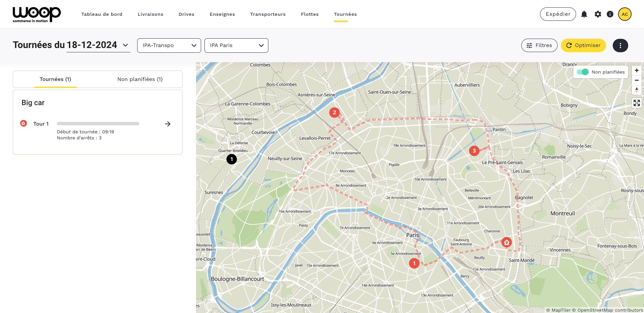Open the Filtres panel

point(539,45)
